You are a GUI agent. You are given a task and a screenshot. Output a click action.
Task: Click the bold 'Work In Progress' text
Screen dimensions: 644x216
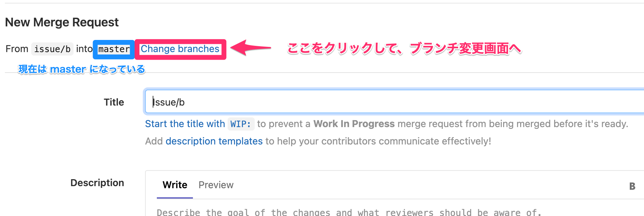click(354, 124)
